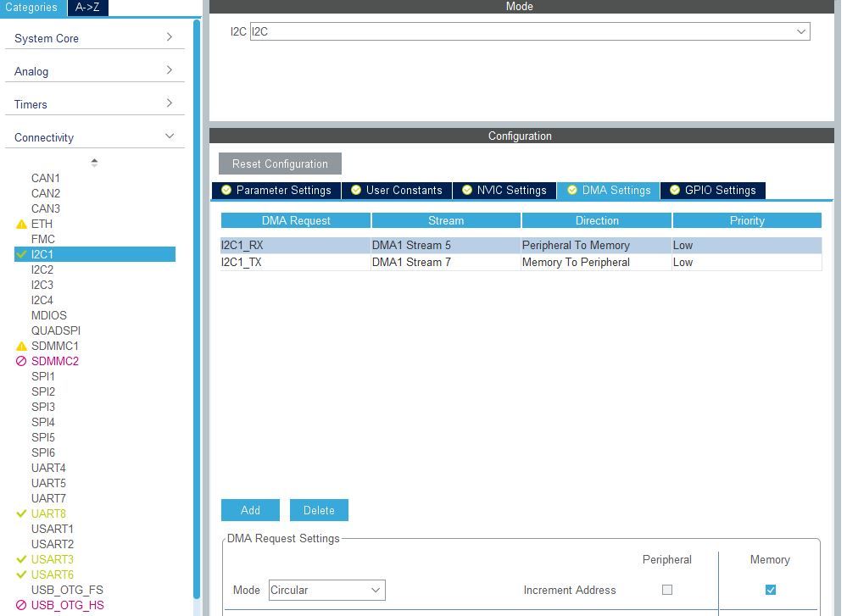Select SPI4 in the peripheral list

(x=43, y=422)
